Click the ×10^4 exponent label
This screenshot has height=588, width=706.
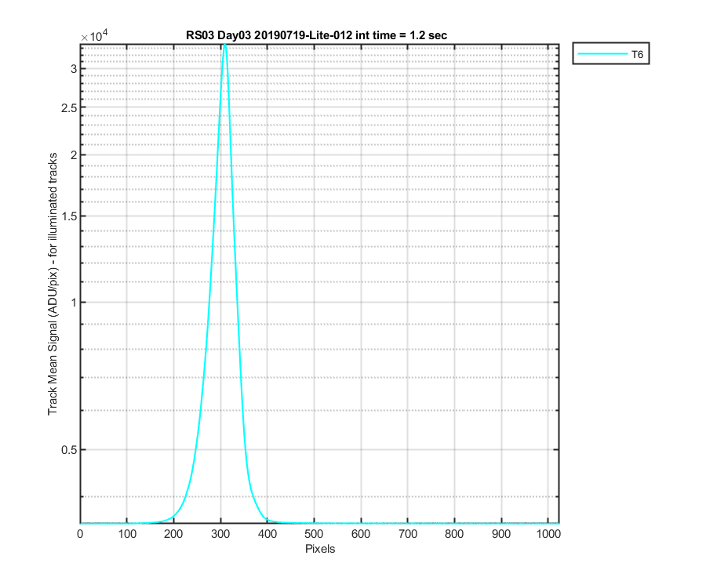95,35
